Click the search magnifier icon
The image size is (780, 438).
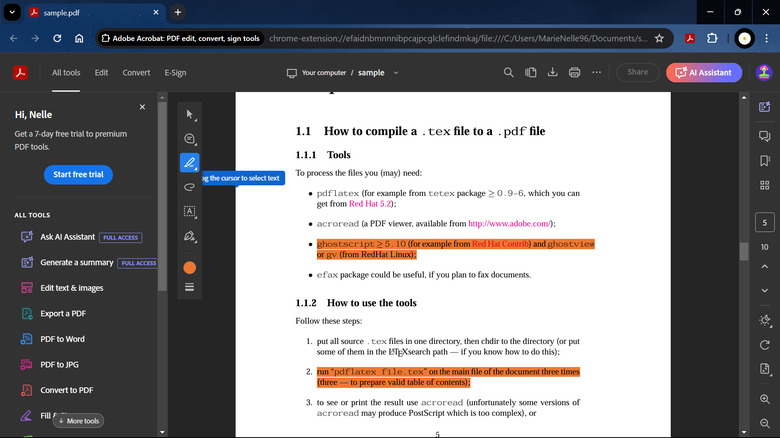click(508, 72)
